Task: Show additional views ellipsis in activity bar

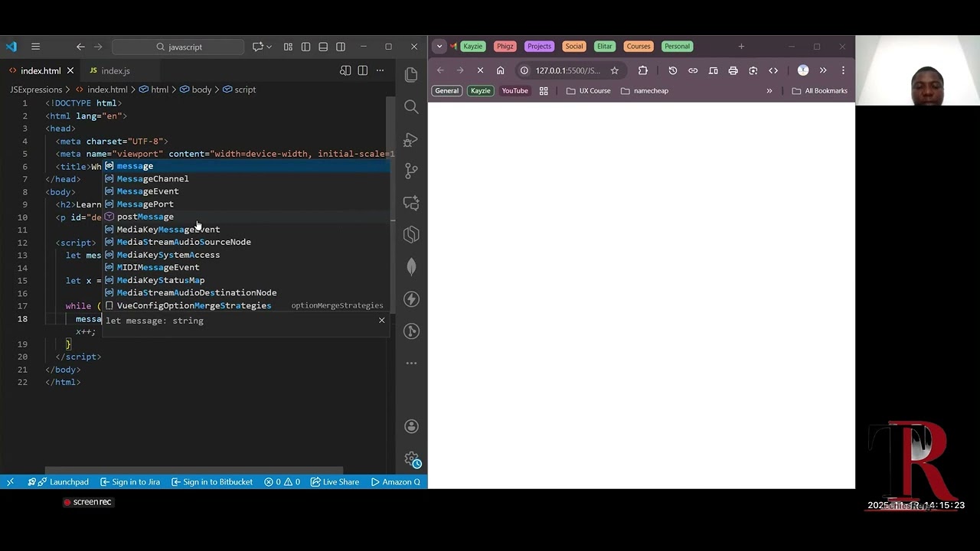Action: coord(411,363)
